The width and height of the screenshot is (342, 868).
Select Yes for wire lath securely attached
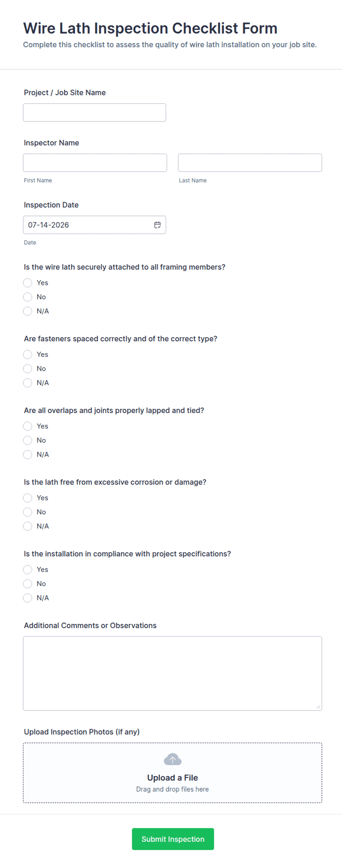pos(28,283)
